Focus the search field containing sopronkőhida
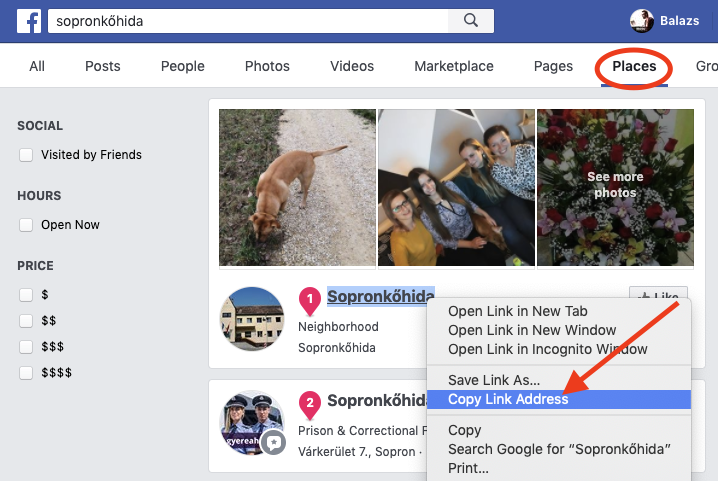 (248, 21)
